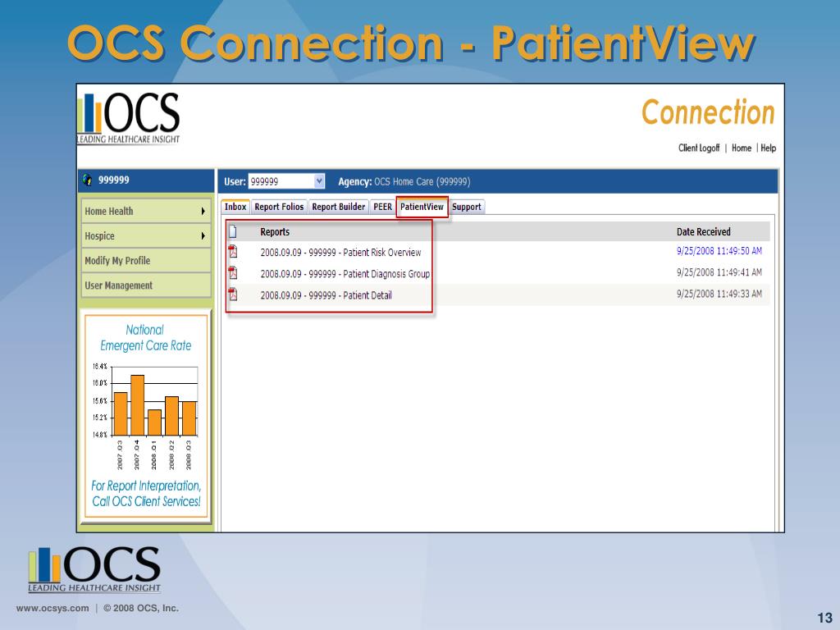Screen dimensions: 840x630
Task: Click the OCS logo in slide footer
Action: (x=94, y=569)
